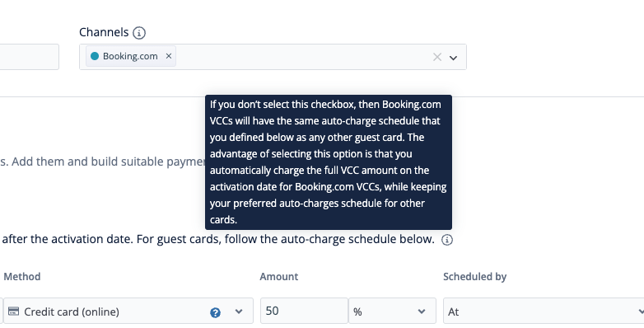The height and width of the screenshot is (328, 644).
Task: Focus the Amount field showing 50
Action: [x=305, y=311]
